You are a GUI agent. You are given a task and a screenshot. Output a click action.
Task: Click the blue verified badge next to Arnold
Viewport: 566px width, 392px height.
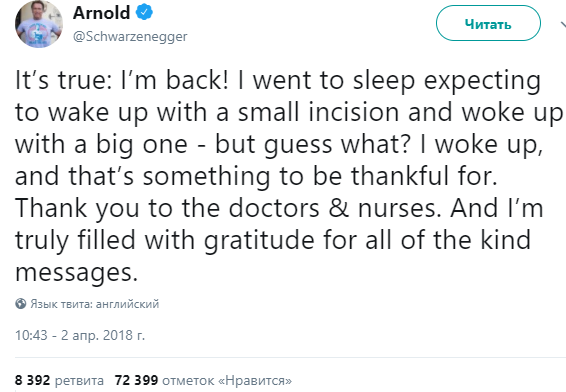[x=144, y=13]
